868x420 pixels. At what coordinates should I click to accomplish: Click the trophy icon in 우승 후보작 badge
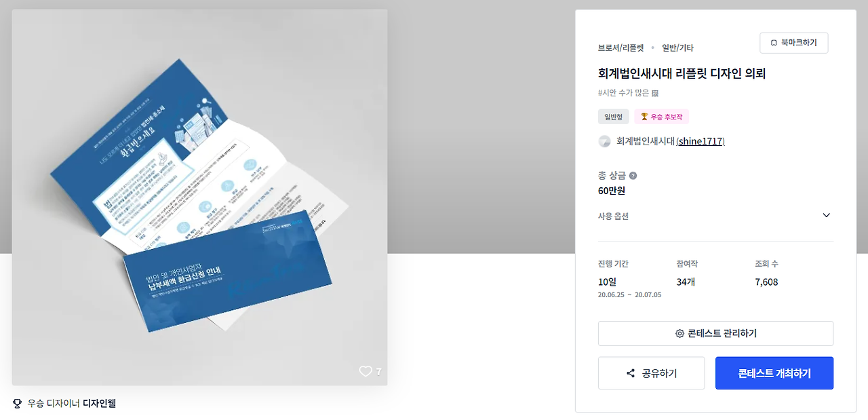644,117
